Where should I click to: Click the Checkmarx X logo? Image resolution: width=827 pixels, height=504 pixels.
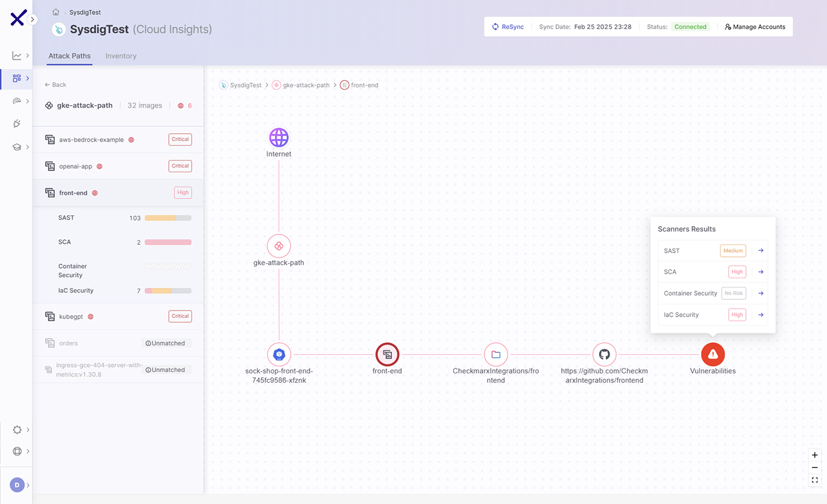[x=17, y=18]
